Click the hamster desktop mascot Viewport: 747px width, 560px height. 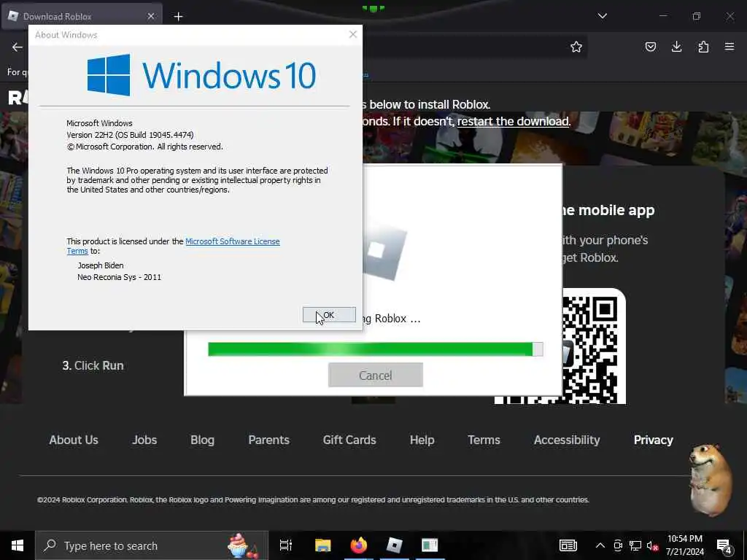(711, 480)
